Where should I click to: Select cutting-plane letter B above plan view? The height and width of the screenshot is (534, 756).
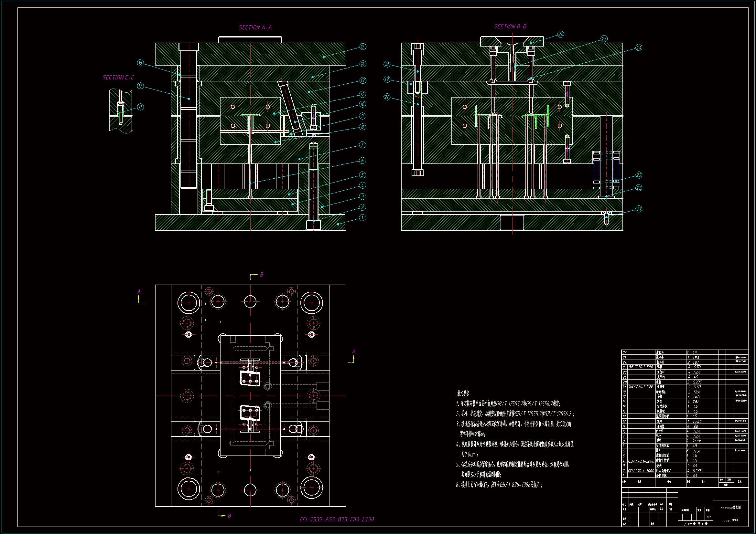tap(262, 275)
